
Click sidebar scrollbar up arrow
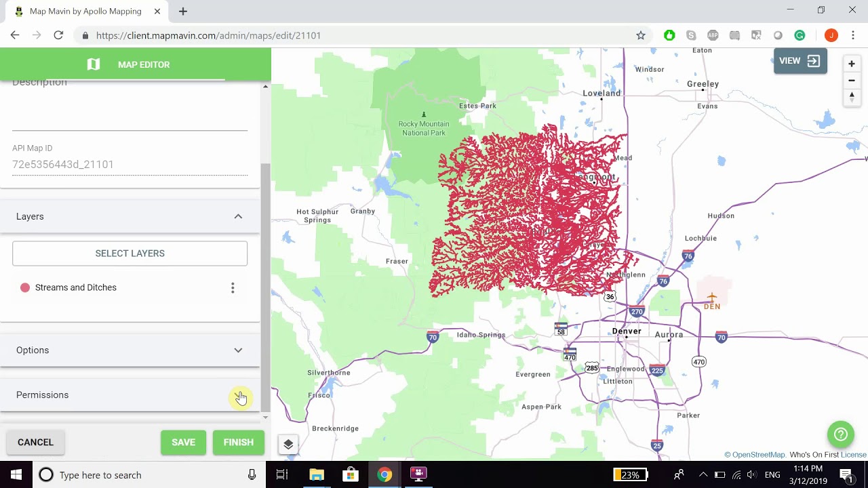point(265,86)
